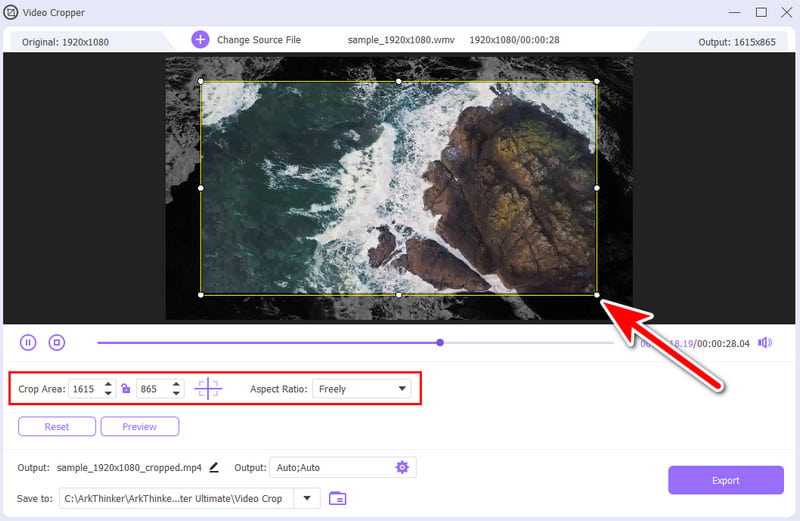This screenshot has width=800, height=521.
Task: Click the Video Cropper app icon
Action: [x=11, y=12]
